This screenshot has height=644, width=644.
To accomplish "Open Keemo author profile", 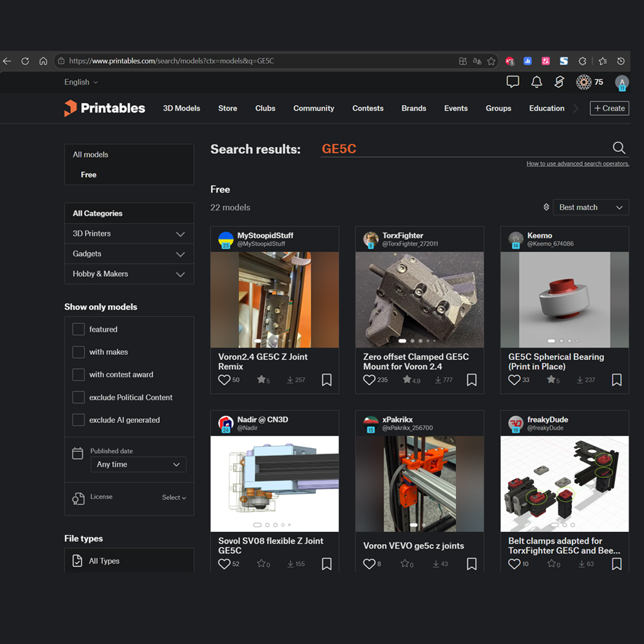I will [540, 236].
